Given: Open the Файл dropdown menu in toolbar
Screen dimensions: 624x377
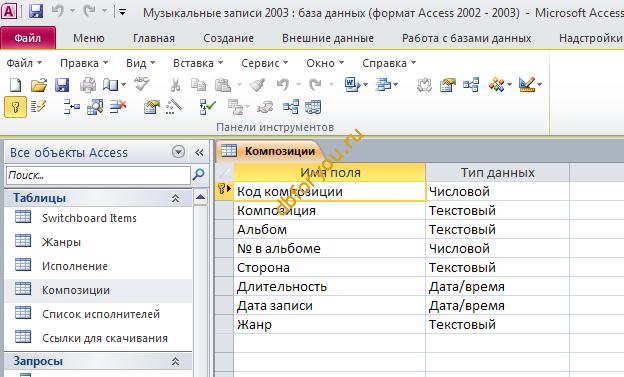Looking at the screenshot, I should (x=24, y=63).
